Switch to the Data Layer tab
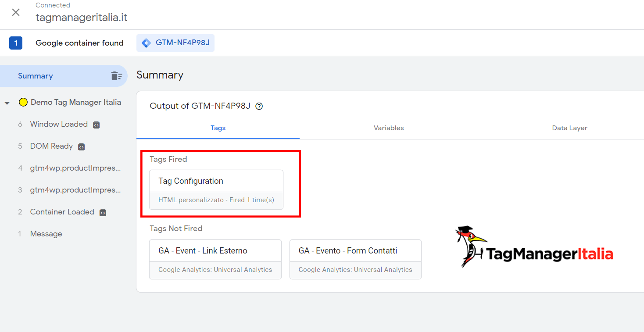 [569, 128]
